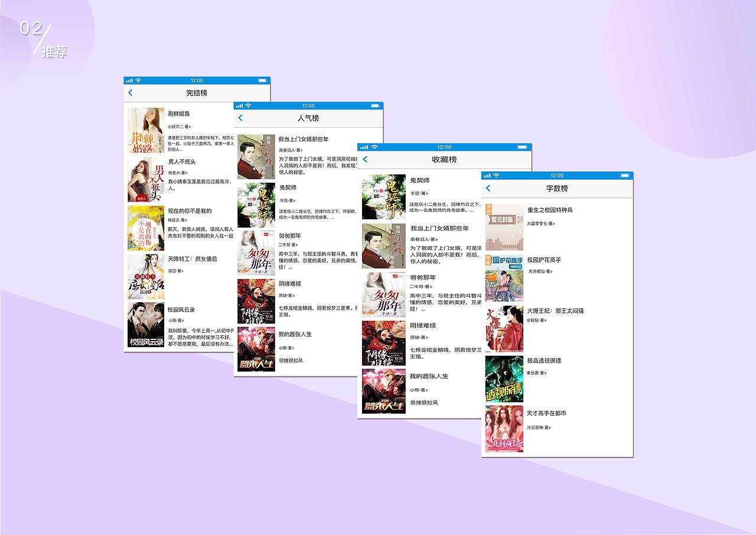Tap the back arrow on the 字数榜 screen
The width and height of the screenshot is (756, 535).
pyautogui.click(x=488, y=187)
